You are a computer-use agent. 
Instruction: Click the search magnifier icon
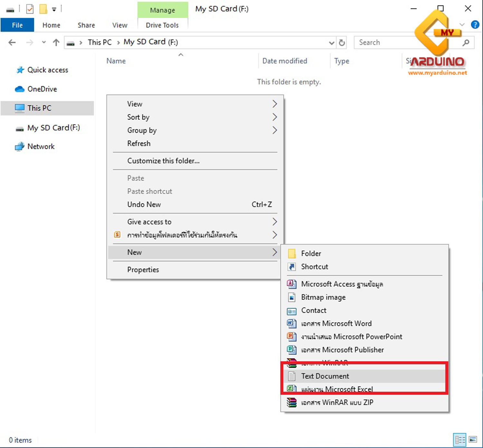[466, 43]
